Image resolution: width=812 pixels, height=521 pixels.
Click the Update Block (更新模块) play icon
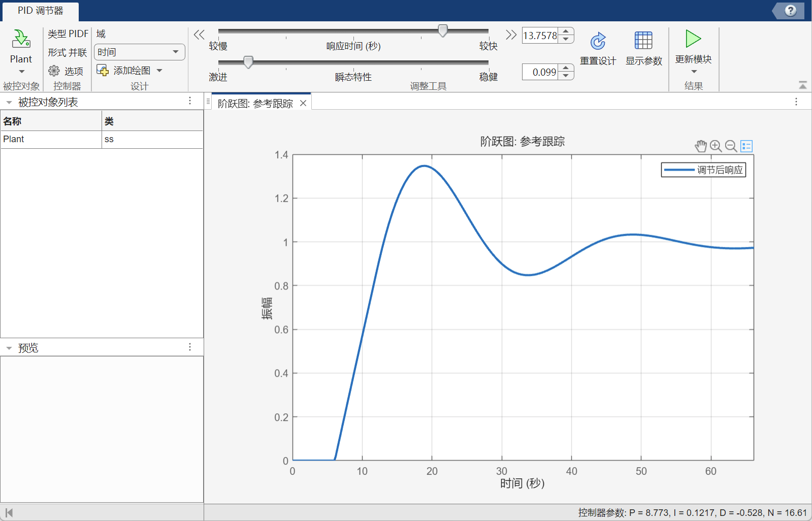tap(693, 39)
